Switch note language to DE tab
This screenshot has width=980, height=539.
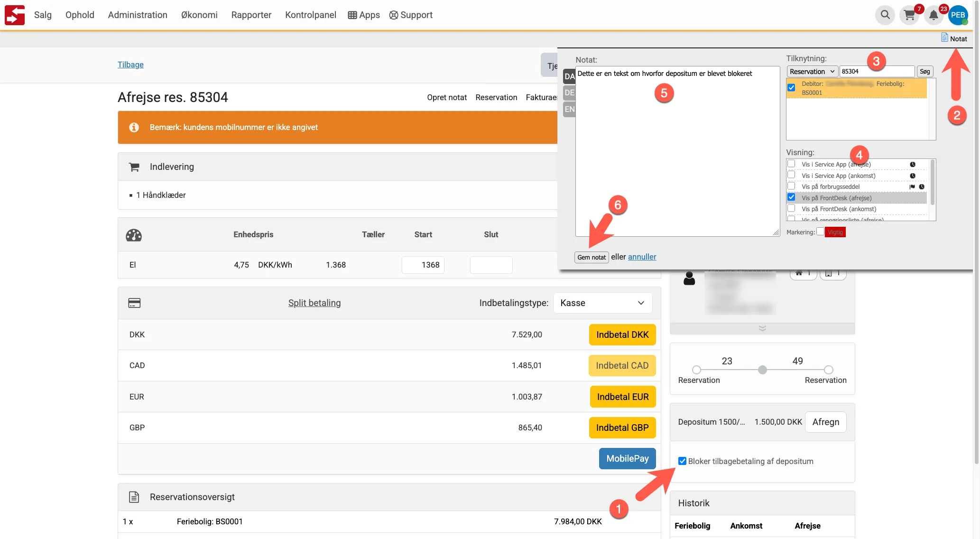coord(569,93)
